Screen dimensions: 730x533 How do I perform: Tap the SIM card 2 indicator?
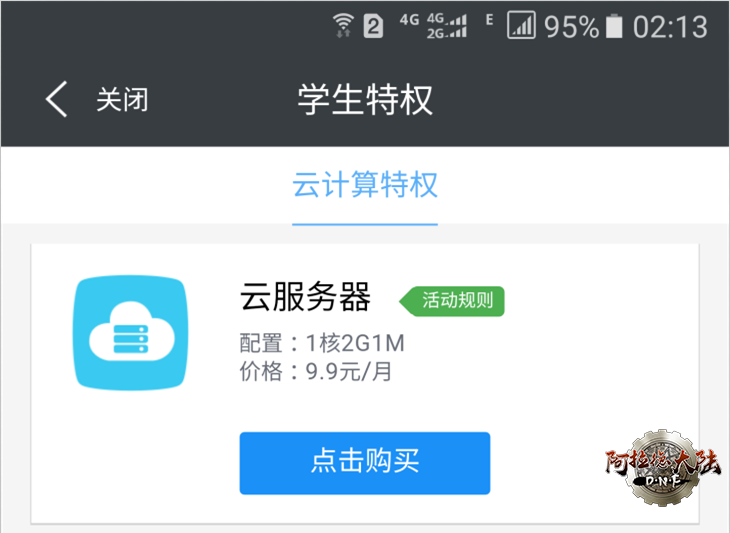pos(373,27)
